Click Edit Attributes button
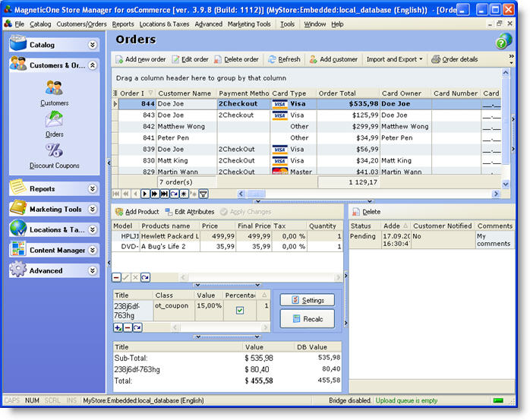This screenshot has height=420, width=530. coord(190,212)
